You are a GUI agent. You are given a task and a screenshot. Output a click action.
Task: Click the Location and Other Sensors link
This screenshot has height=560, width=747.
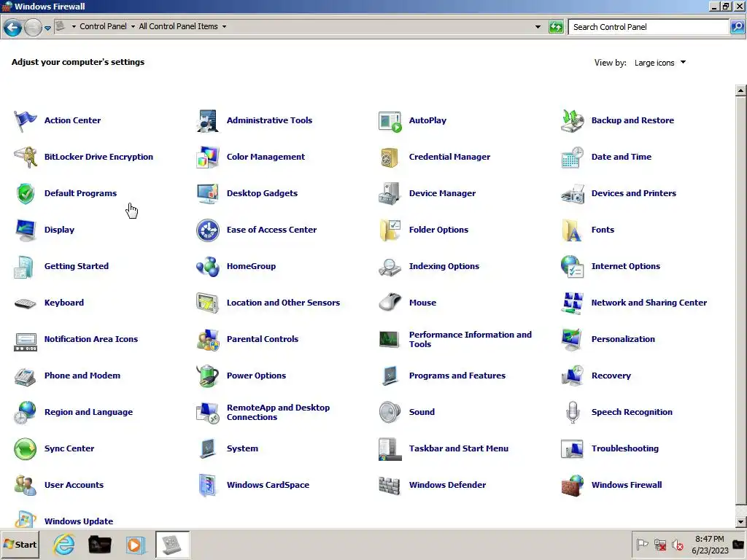[283, 303]
